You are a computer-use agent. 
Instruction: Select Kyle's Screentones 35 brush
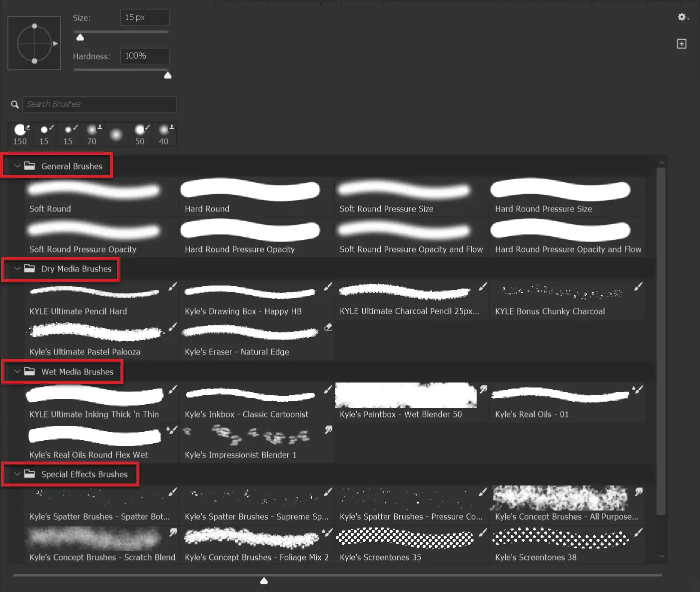click(406, 542)
